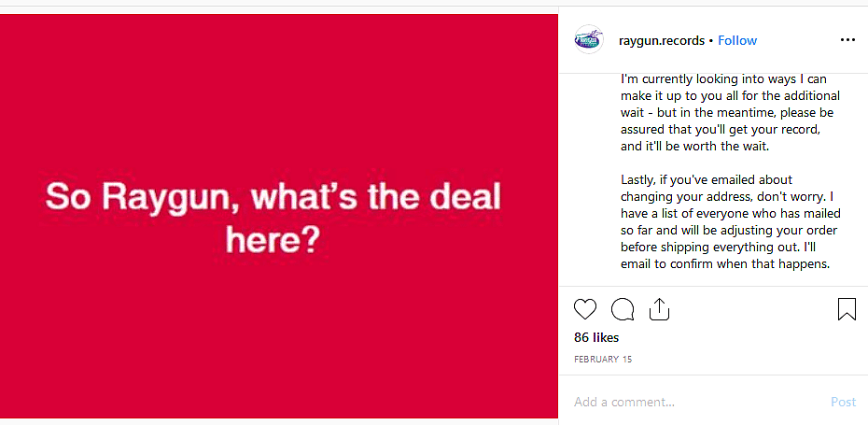Viewport: 868px width, 425px height.
Task: Open the February 15 post date link
Action: click(x=600, y=359)
